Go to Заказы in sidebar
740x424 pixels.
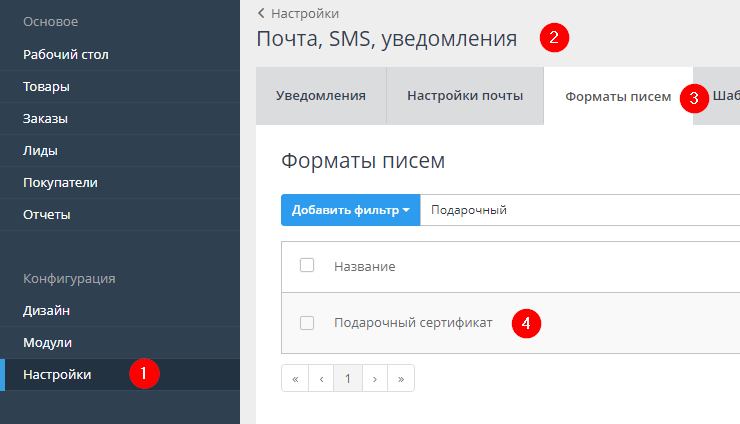(46, 118)
